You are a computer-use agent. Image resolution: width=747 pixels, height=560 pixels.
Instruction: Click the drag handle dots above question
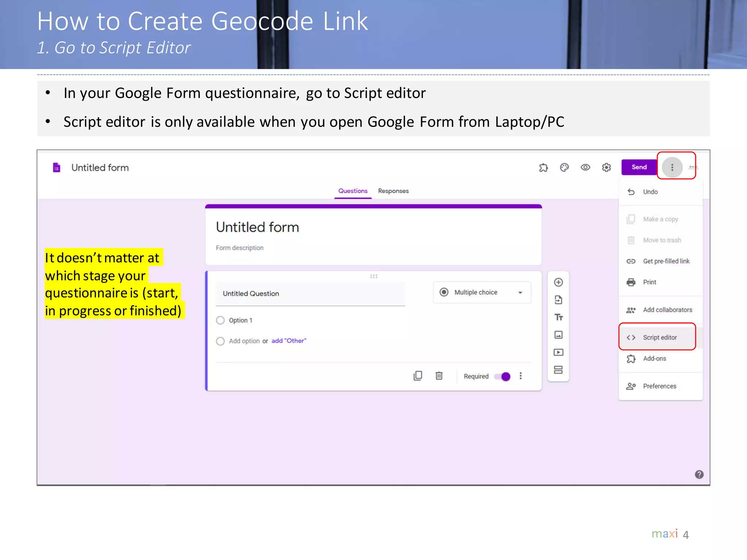coord(373,276)
